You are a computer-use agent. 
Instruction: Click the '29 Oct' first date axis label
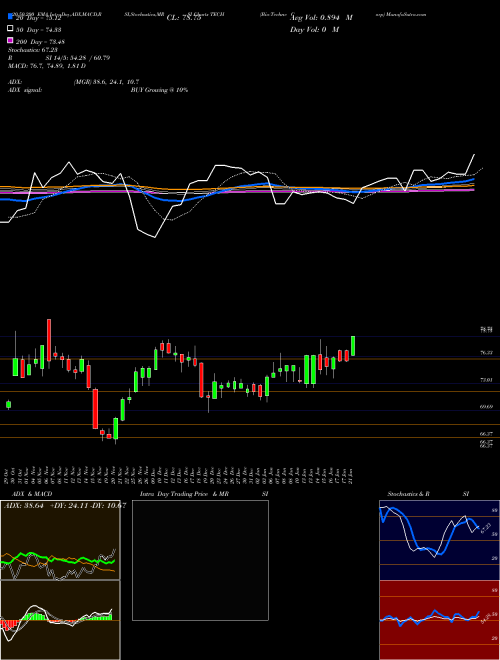point(8,476)
